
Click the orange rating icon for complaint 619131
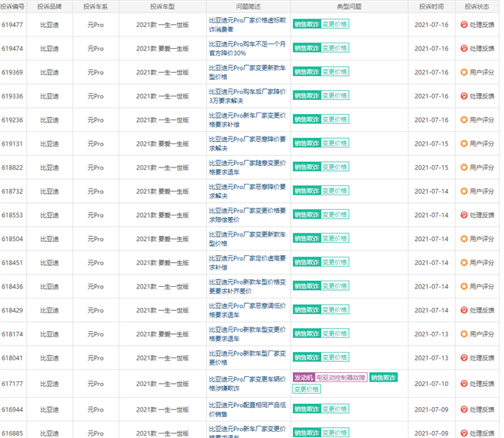(464, 143)
